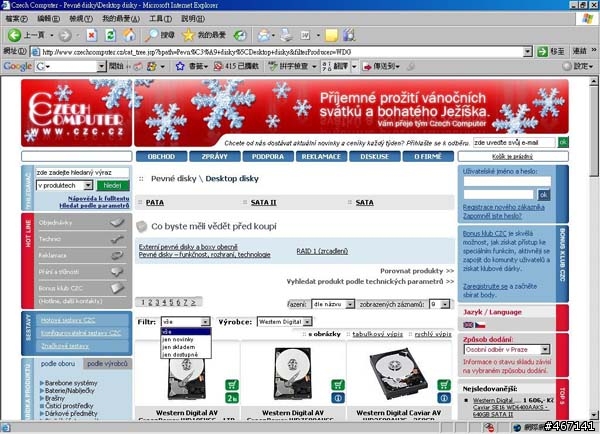Click Google toolbar translate icon
The width and height of the screenshot is (600, 434).
click(327, 67)
